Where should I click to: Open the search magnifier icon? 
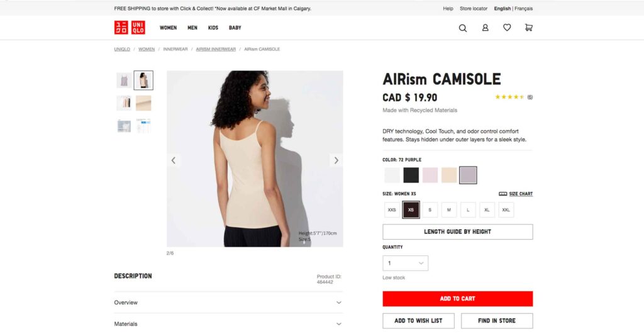tap(462, 28)
